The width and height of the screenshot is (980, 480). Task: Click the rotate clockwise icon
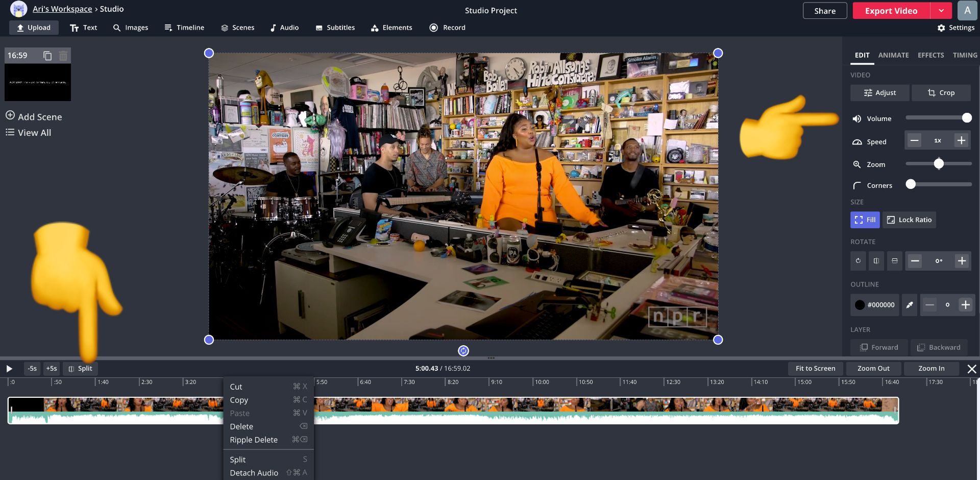858,261
